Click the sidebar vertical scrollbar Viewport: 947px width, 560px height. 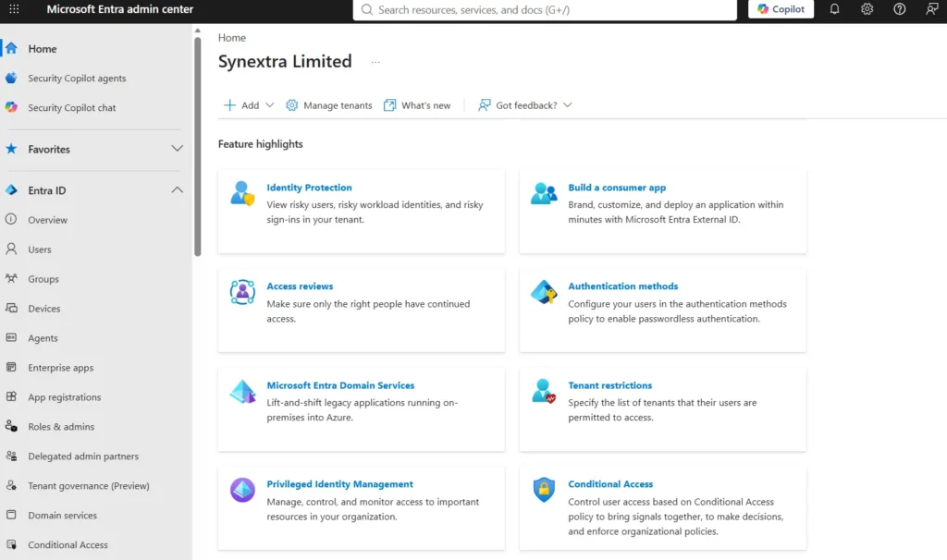[198, 147]
